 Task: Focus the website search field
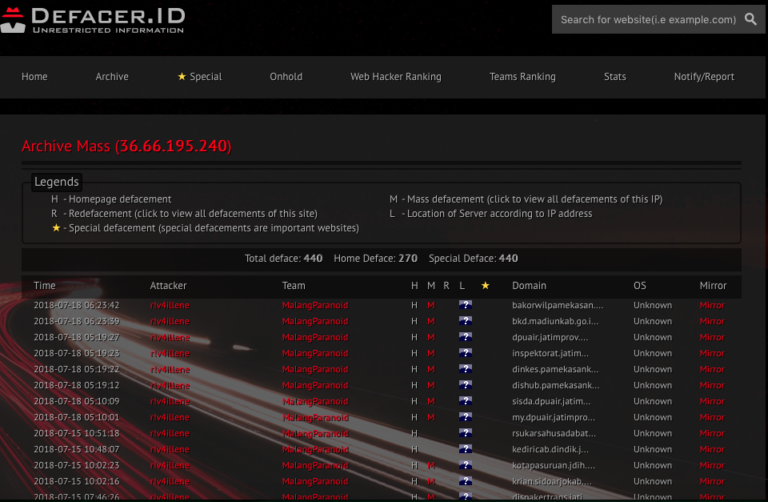click(648, 20)
